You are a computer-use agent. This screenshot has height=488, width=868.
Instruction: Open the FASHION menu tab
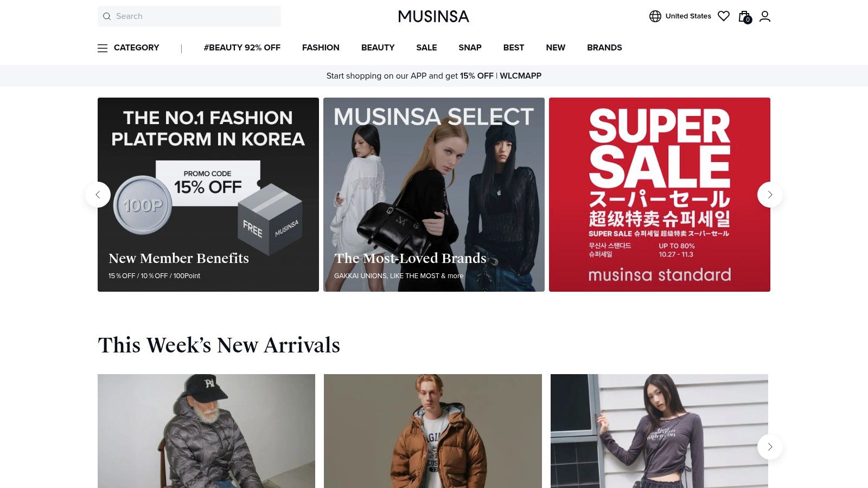pyautogui.click(x=321, y=48)
